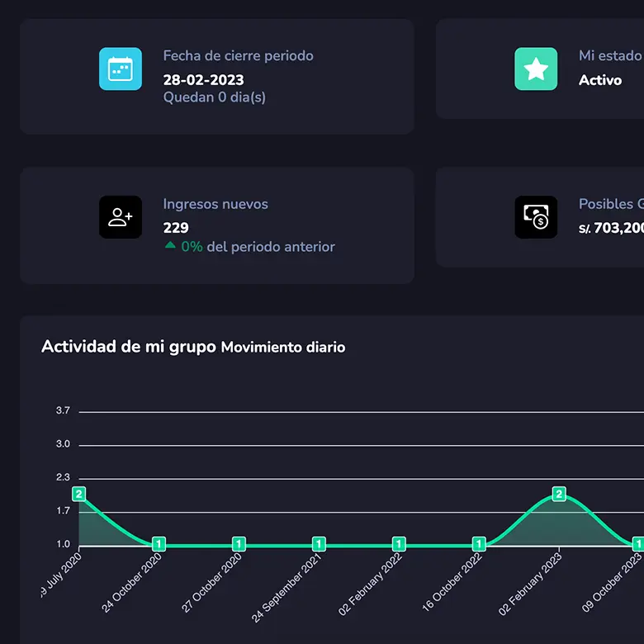Click the new sign-ups count 229
Viewport: 644px width, 644px height.
(176, 228)
